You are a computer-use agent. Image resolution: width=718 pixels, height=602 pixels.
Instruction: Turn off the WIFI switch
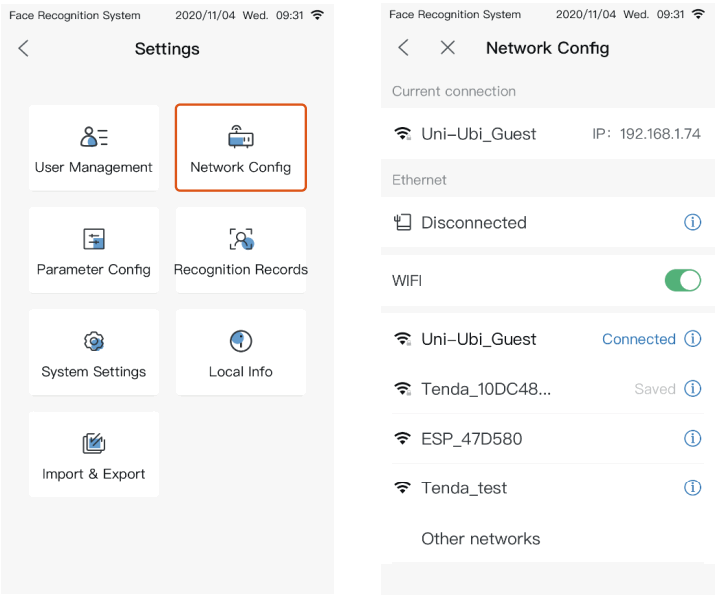(x=683, y=281)
